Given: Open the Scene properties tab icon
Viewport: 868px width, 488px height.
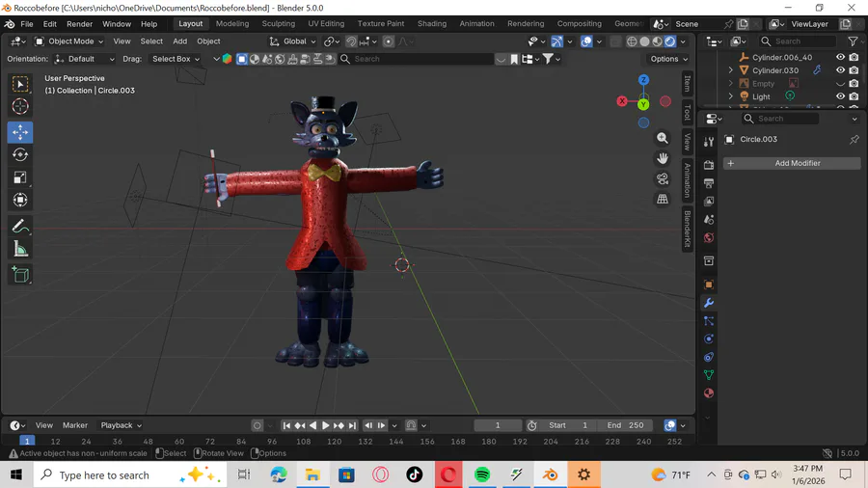Looking at the screenshot, I should coord(709,220).
